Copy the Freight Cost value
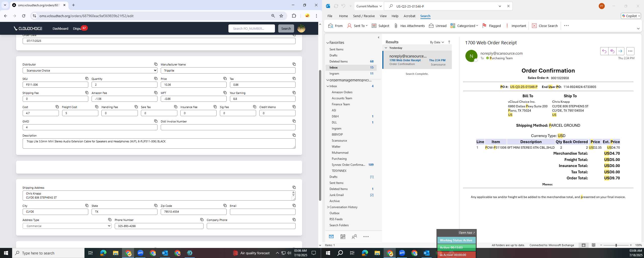Viewport: 644px width, 258px height. click(97, 107)
